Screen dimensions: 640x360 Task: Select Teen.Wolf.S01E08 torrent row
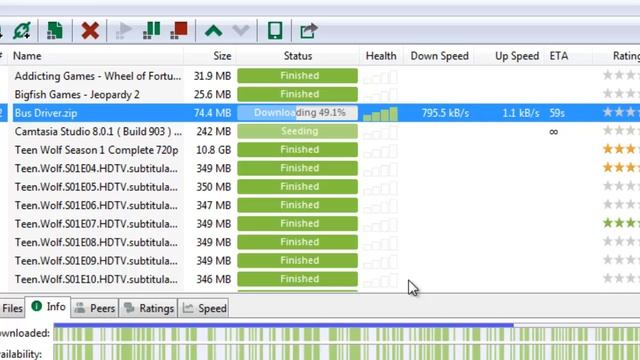96,242
